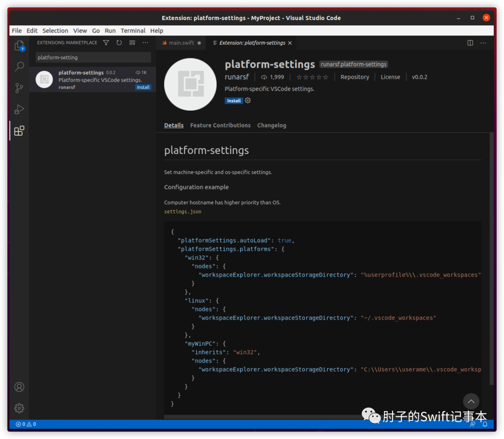Open the Extensions view icon

[x=19, y=131]
